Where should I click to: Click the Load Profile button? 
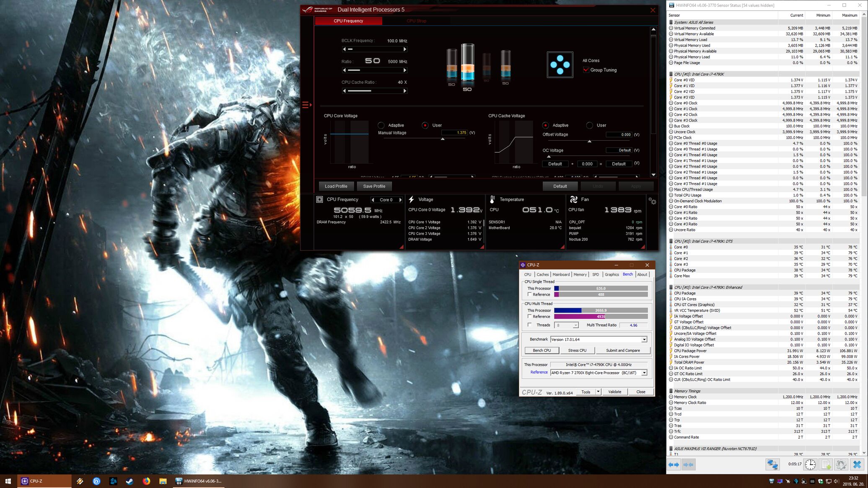pyautogui.click(x=336, y=186)
